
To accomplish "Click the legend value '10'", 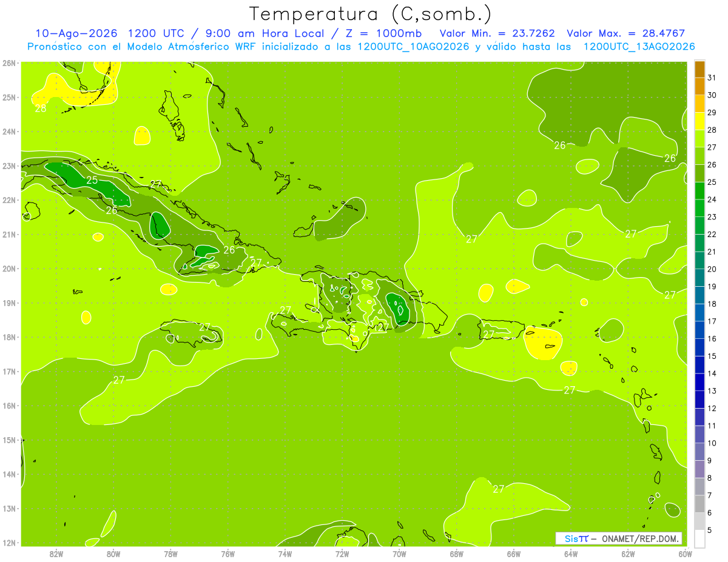I will pyautogui.click(x=712, y=443).
